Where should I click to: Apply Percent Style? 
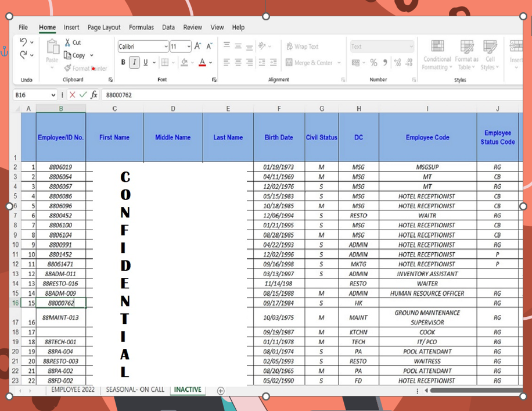coord(373,63)
